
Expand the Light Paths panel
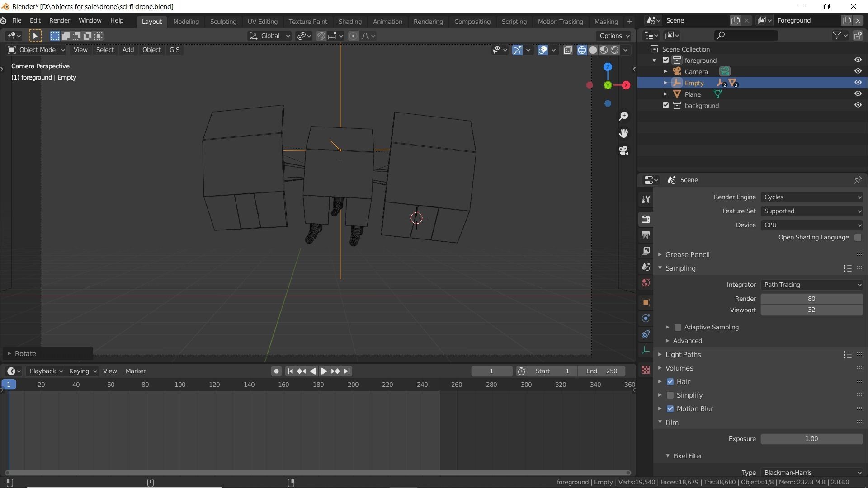pos(683,355)
